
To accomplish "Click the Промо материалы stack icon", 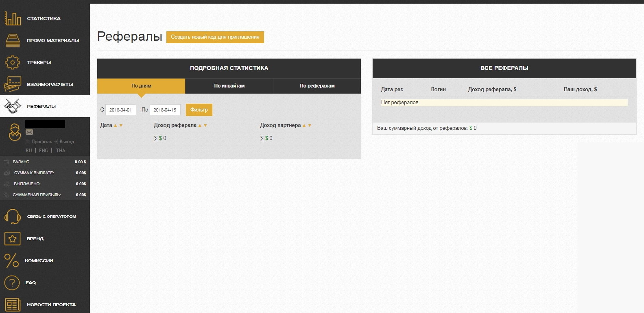I will click(x=13, y=40).
